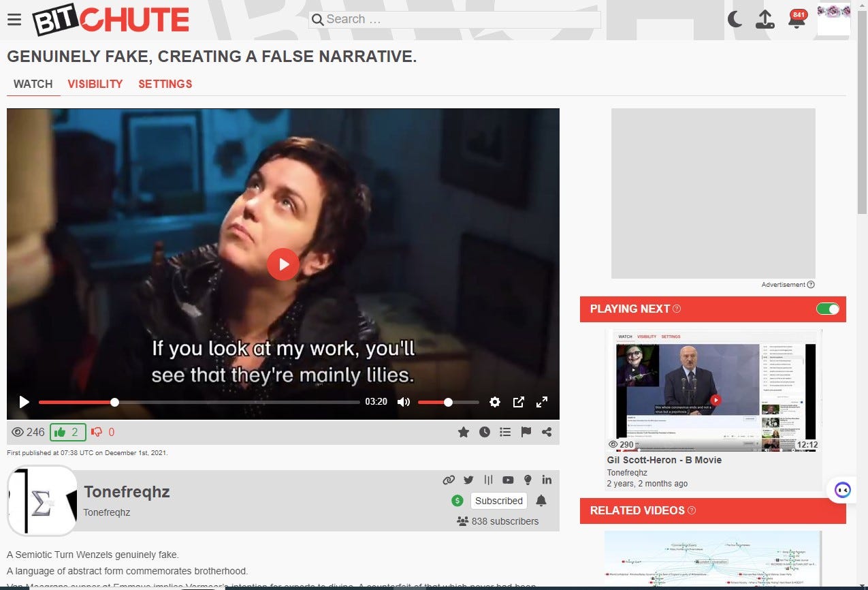Mute the video using speaker icon
Image resolution: width=868 pixels, height=590 pixels.
click(x=404, y=402)
